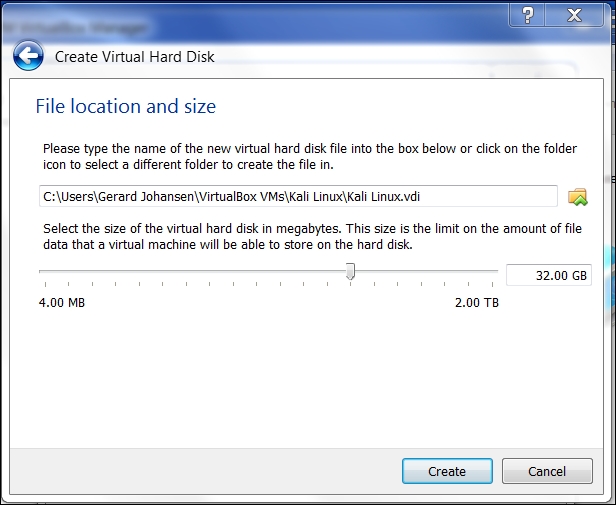Screen dimensions: 616x505
Task: Click the slider track's far left end
Action: (42, 271)
